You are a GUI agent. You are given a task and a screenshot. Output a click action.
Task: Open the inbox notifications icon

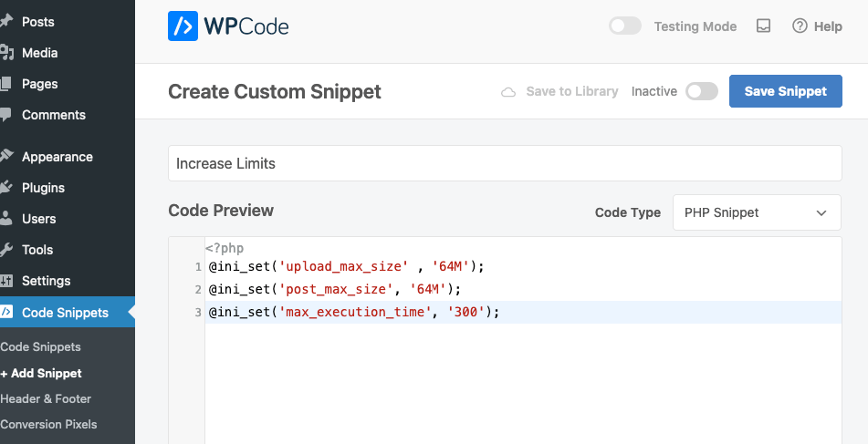pos(764,26)
